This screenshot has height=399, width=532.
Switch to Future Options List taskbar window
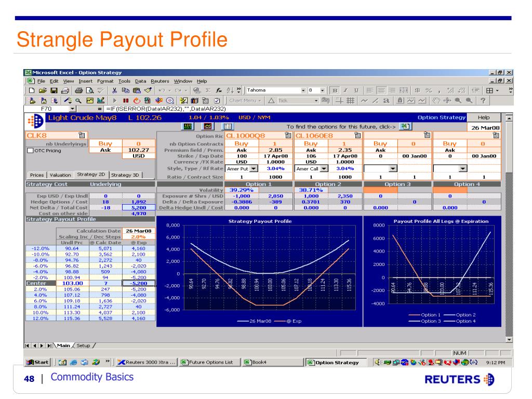tap(210, 362)
